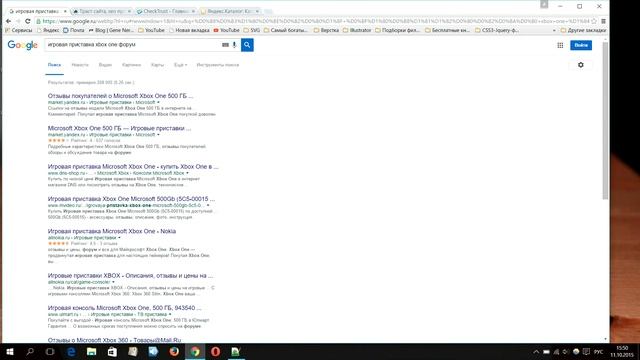Screen dimensions: 640x360
Task: Close the CheckTrust browser tab
Action: (193, 11)
